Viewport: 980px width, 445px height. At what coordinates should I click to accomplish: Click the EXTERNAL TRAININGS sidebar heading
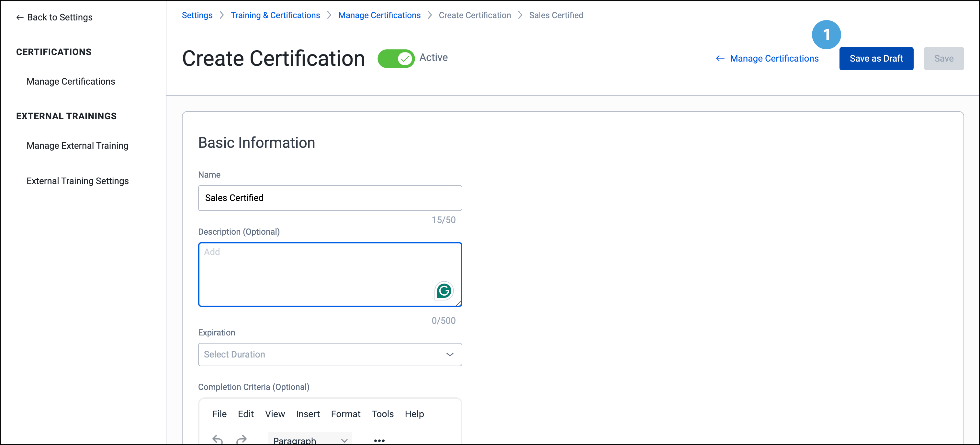pos(66,116)
